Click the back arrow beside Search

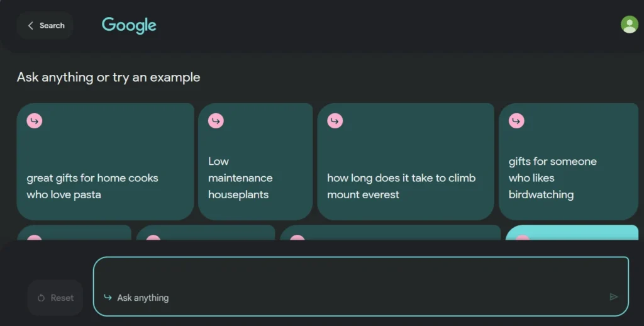point(31,26)
